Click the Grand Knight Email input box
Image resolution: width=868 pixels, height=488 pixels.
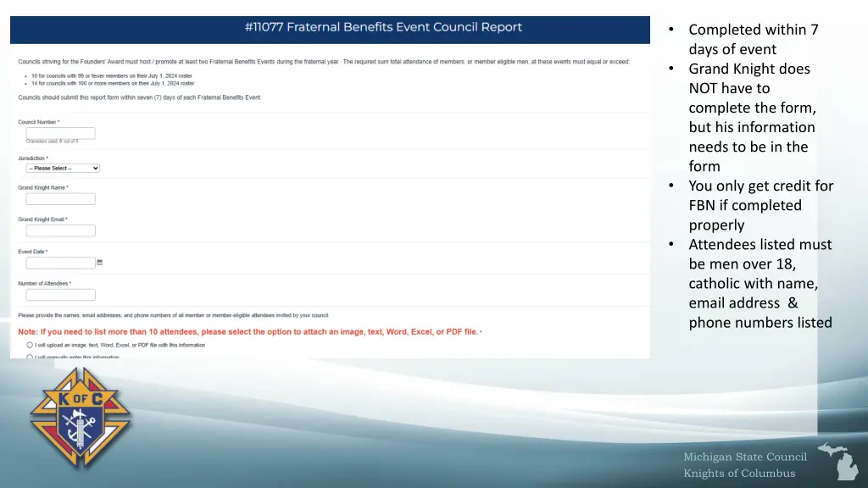coord(60,230)
